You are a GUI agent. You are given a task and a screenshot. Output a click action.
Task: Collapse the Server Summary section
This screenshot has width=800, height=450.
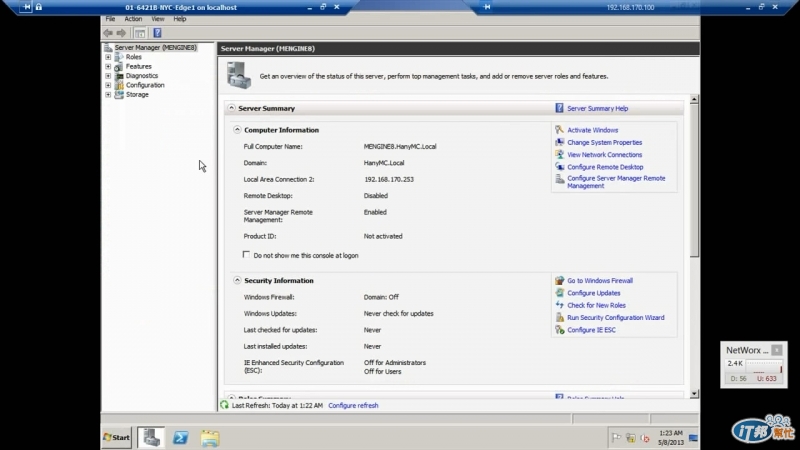[232, 108]
